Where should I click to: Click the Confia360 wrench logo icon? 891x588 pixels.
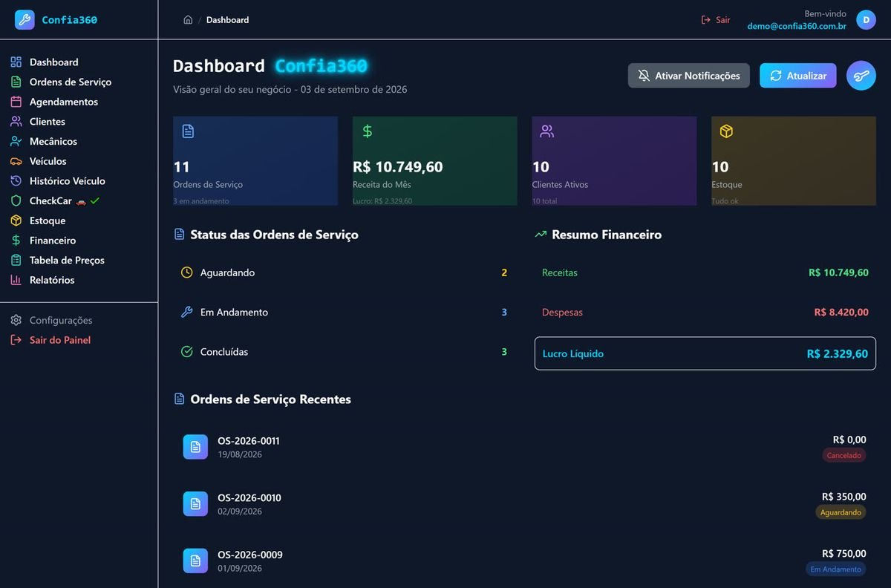pos(25,19)
